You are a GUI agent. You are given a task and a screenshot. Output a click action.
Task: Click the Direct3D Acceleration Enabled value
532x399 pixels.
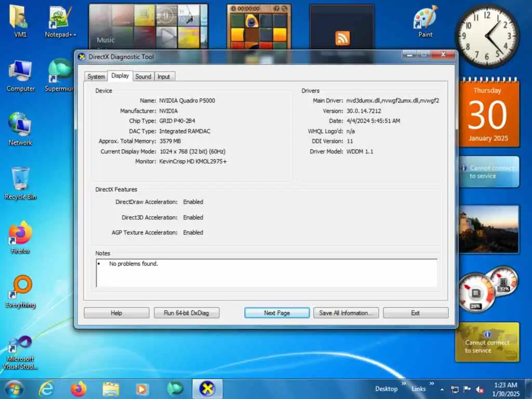click(193, 218)
